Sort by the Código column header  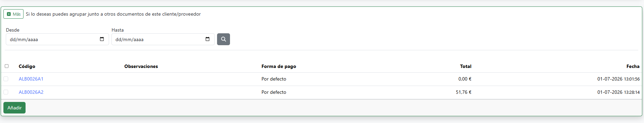pos(27,66)
